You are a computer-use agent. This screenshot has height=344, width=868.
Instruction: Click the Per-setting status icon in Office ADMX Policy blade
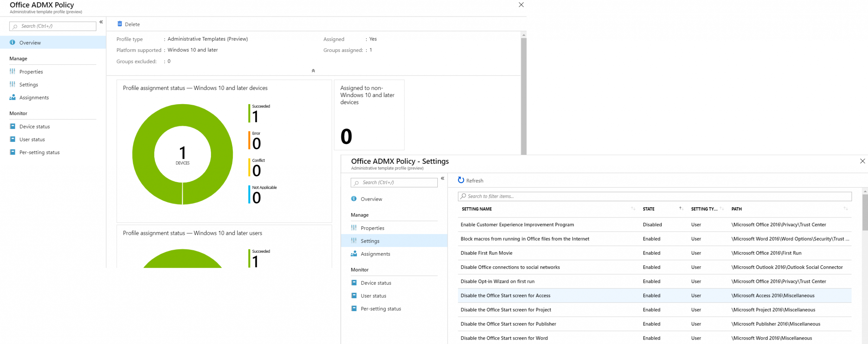[x=13, y=152]
